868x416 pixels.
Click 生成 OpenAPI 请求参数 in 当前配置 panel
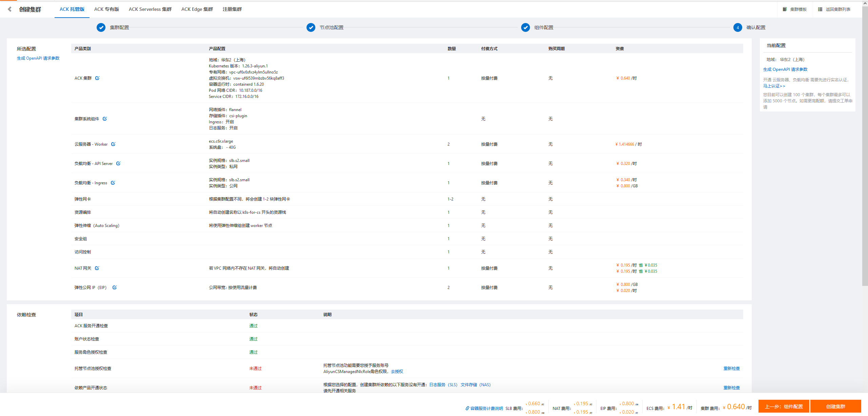785,69
